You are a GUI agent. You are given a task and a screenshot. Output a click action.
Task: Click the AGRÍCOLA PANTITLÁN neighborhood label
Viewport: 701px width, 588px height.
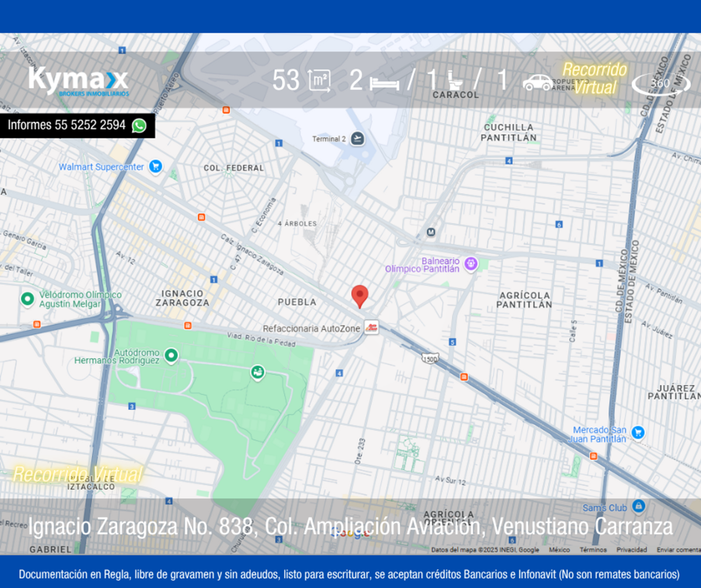tap(525, 300)
